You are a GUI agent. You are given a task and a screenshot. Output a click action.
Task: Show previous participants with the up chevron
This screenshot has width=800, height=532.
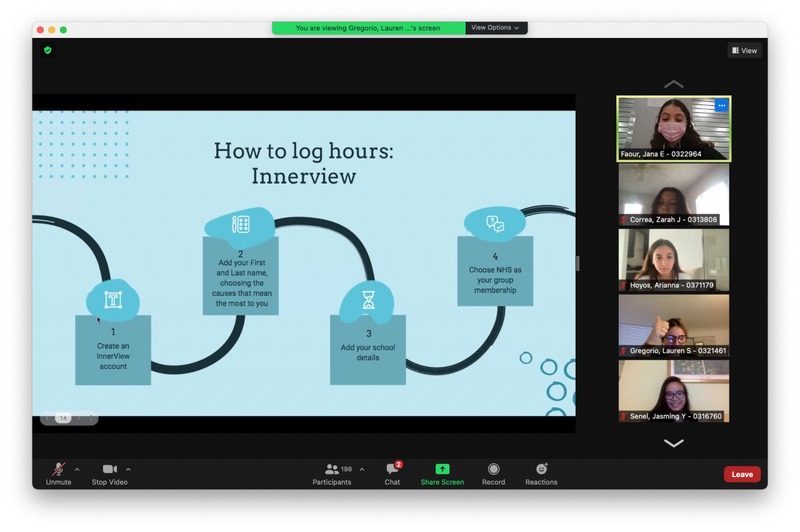[674, 84]
